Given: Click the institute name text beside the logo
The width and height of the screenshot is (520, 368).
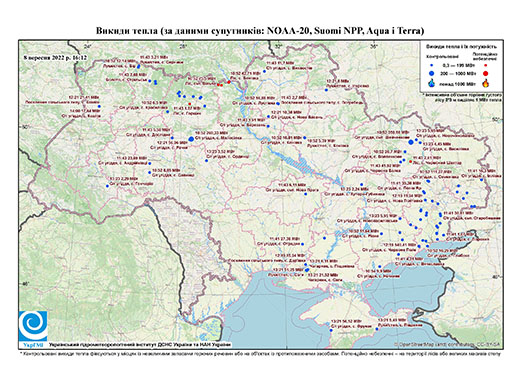Looking at the screenshot, I should [x=139, y=344].
